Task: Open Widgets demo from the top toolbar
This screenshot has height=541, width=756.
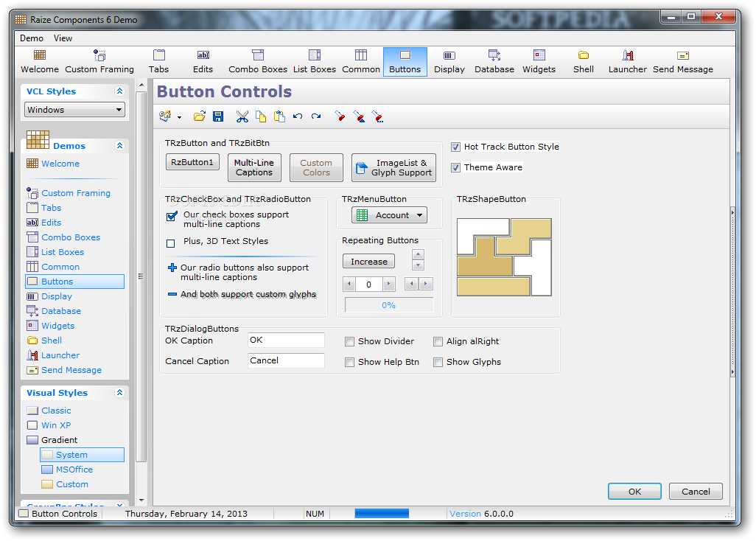Action: click(539, 62)
